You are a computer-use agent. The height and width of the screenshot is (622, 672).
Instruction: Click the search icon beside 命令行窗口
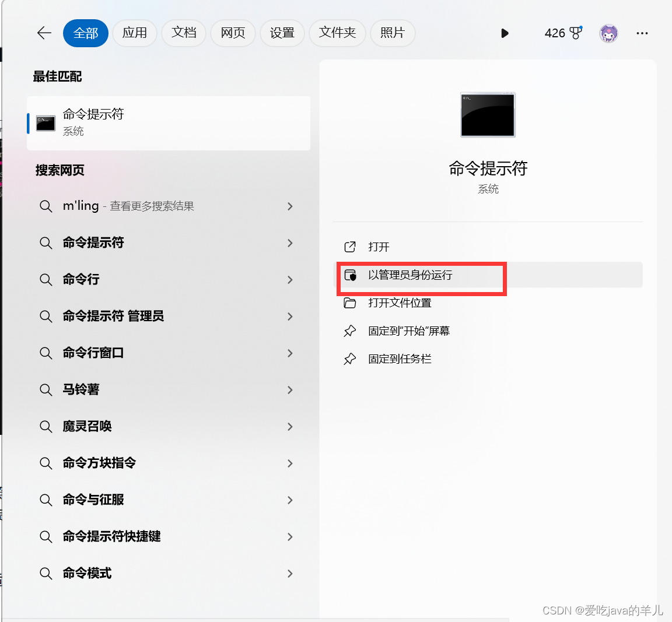pyautogui.click(x=46, y=353)
